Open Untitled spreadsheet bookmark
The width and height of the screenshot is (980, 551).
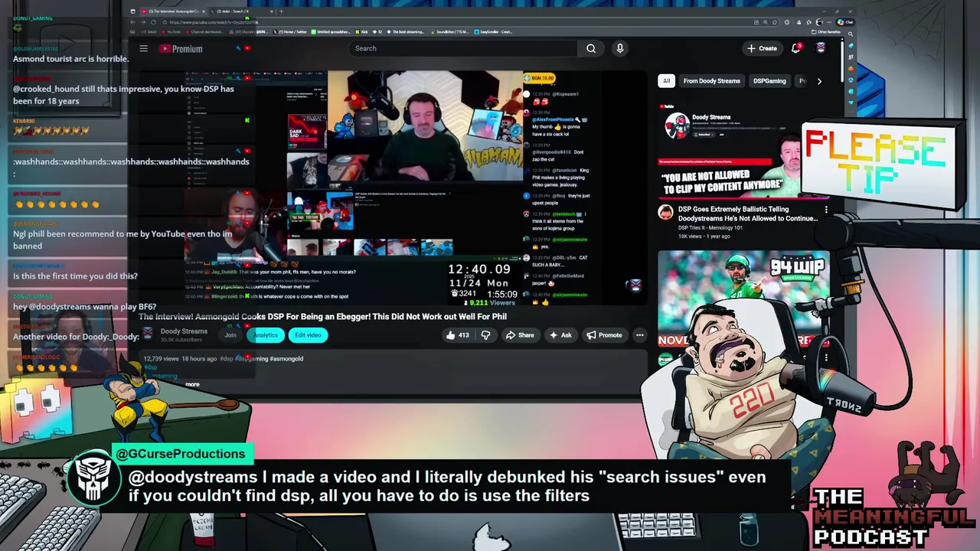(x=332, y=32)
